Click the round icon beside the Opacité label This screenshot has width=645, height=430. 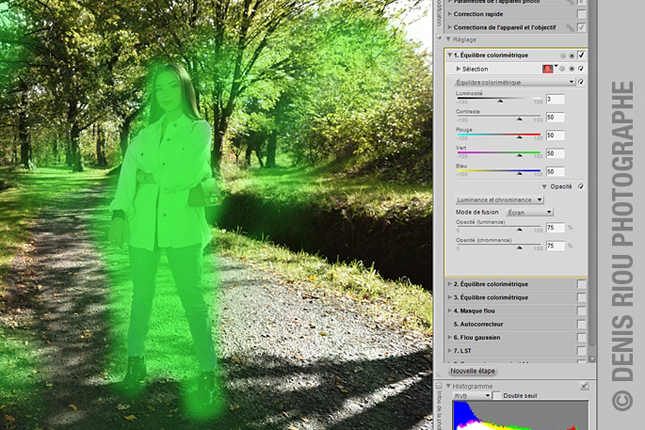(581, 186)
